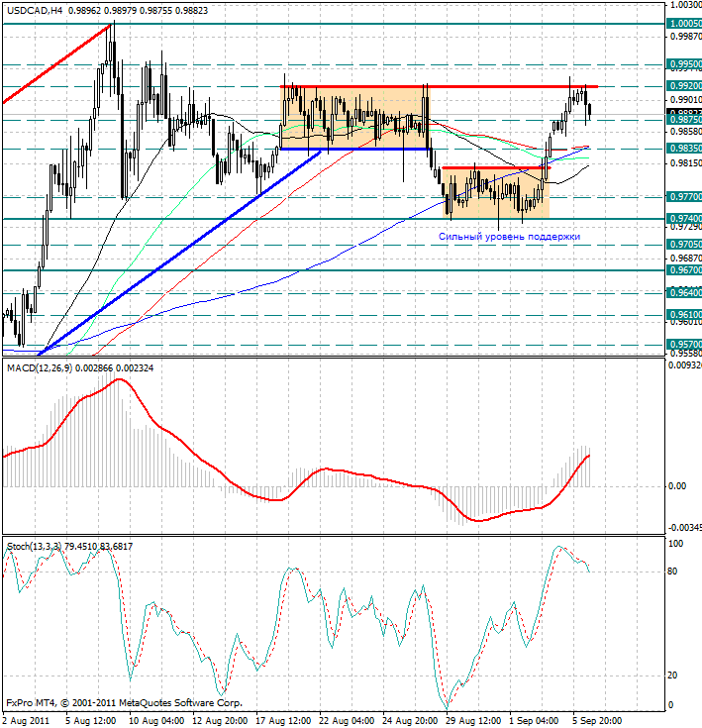Click the FxPro MT4 copyright text

125,703
